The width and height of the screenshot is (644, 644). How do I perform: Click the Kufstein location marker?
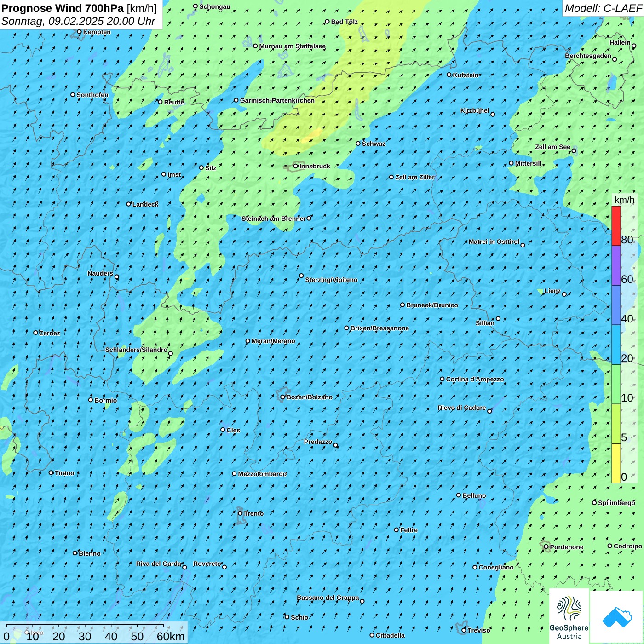click(x=449, y=75)
